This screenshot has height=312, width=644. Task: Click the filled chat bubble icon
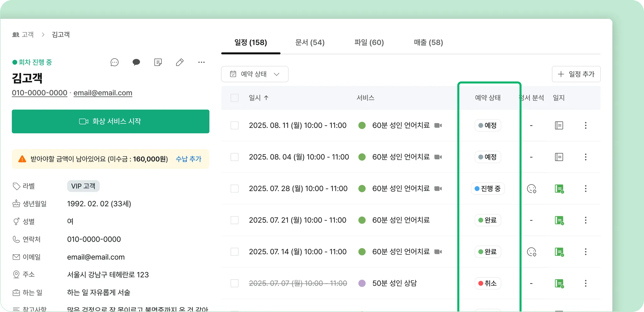coord(136,62)
